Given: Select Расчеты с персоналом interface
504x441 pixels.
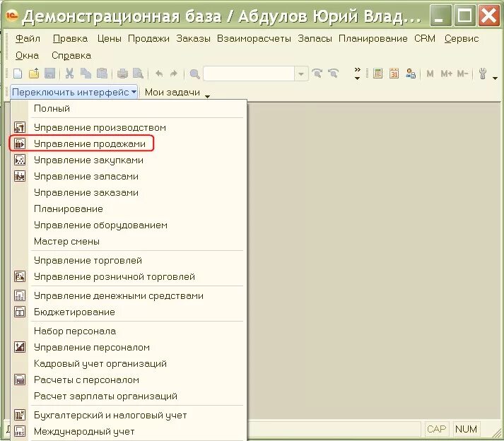Looking at the screenshot, I should 129,380.
